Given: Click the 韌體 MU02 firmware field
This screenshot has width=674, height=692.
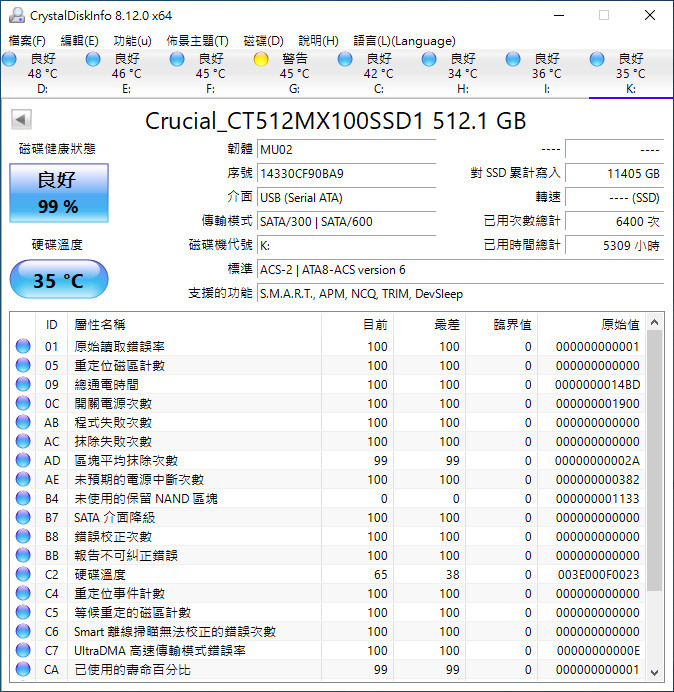Looking at the screenshot, I should (x=346, y=149).
